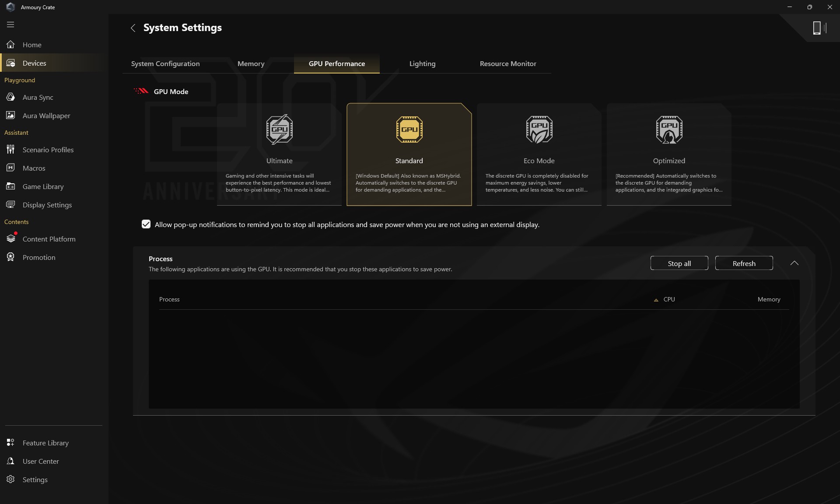840x504 pixels.
Task: Click the Process column header
Action: [169, 299]
